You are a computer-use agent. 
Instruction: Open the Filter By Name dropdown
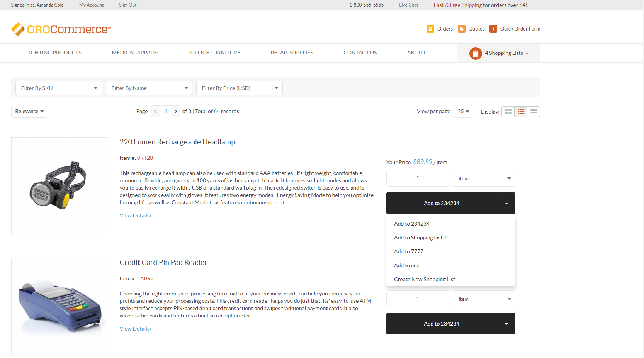149,88
